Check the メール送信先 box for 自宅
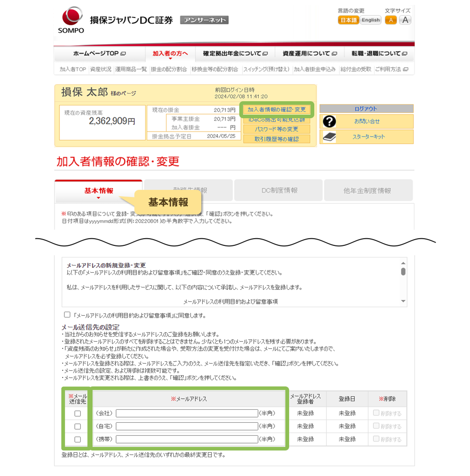The image size is (470, 476). tap(78, 426)
